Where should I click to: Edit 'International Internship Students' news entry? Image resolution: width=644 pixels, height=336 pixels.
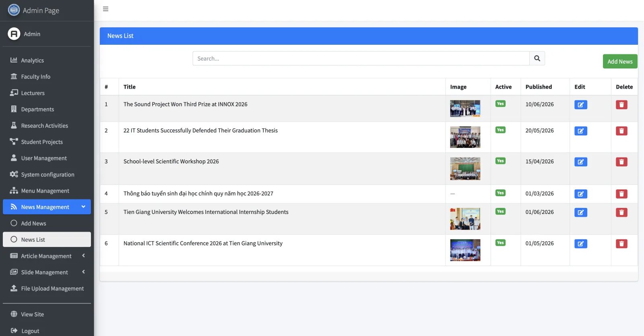580,213
